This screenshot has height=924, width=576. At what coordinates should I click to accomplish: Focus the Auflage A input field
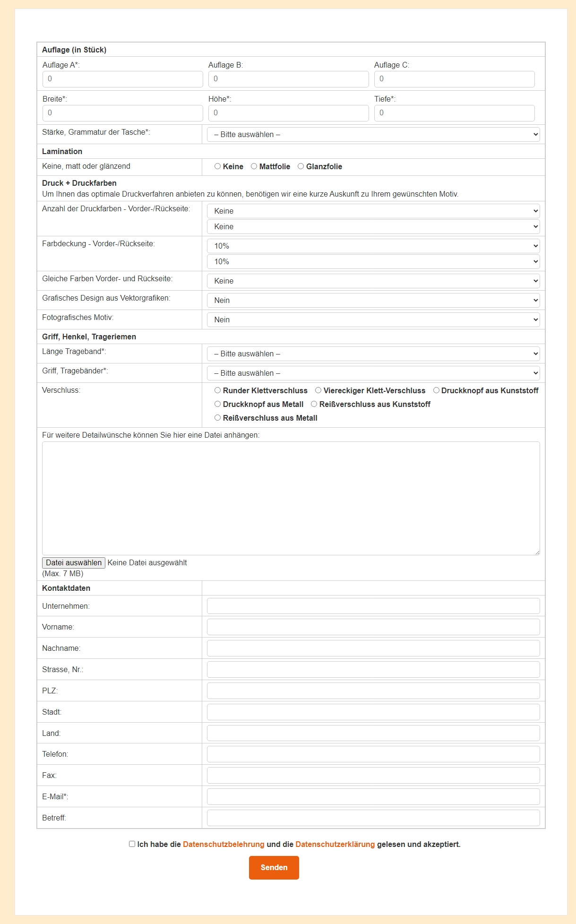[123, 79]
